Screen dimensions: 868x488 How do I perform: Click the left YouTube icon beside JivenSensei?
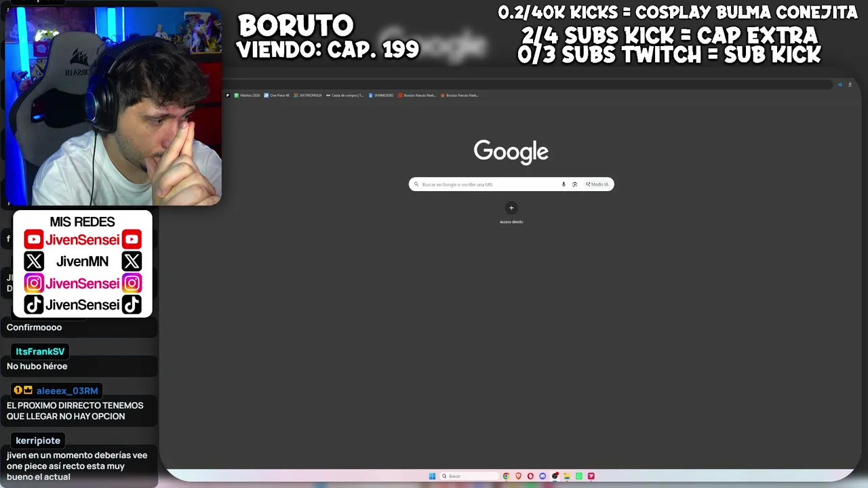(x=34, y=239)
